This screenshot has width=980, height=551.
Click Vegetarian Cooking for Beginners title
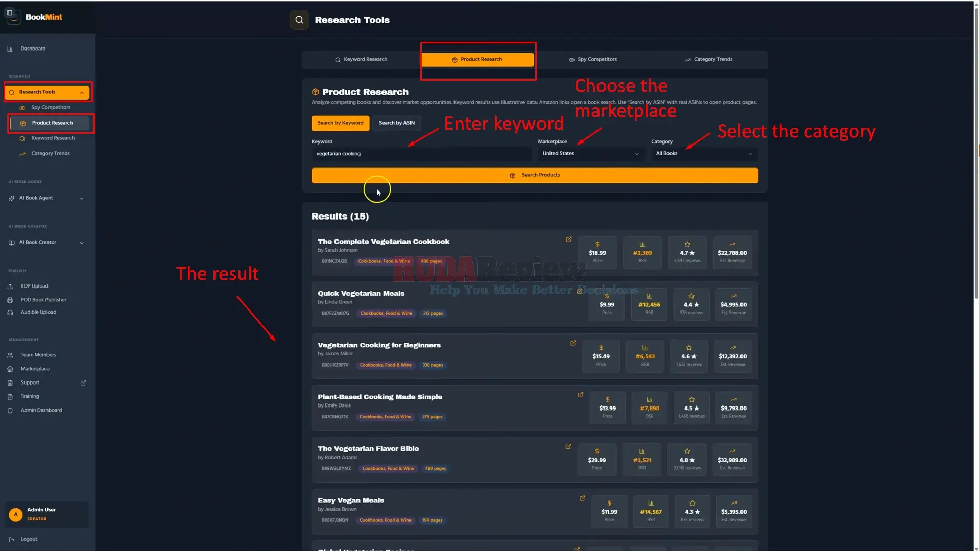[x=379, y=345]
